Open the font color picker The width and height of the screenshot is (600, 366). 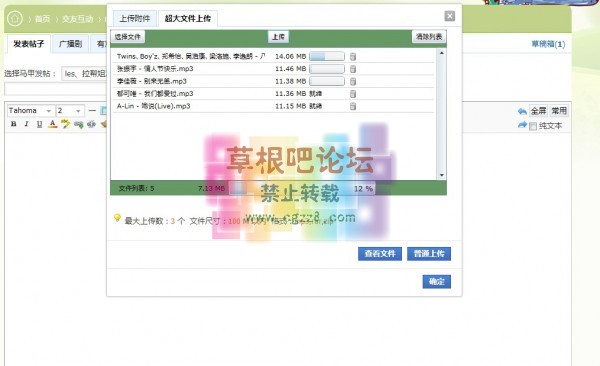53,124
